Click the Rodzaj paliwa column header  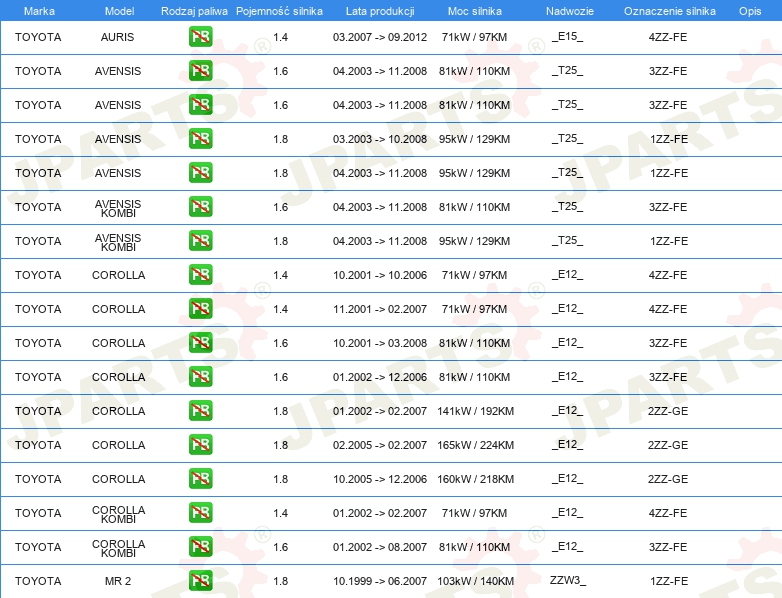point(194,11)
